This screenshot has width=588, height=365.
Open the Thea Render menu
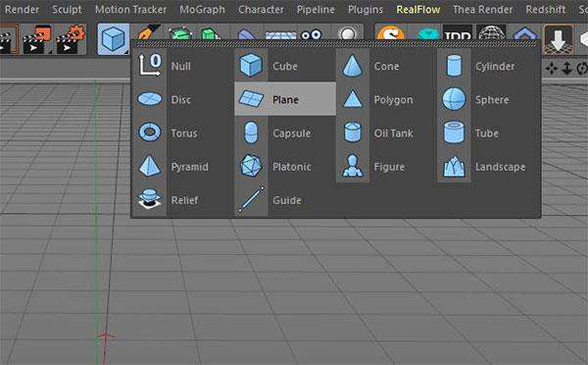(482, 10)
